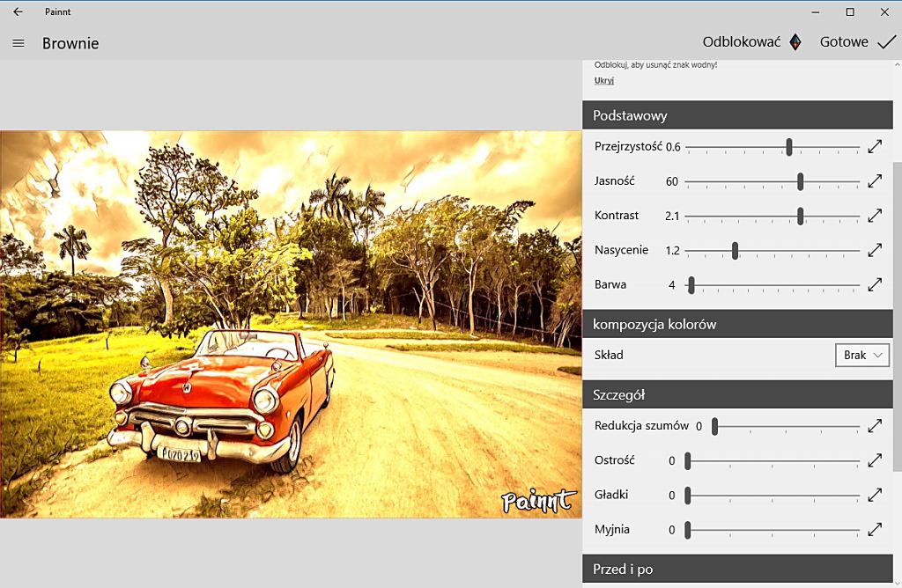This screenshot has height=588, width=902.
Task: Click the Ukryj link
Action: tap(604, 80)
